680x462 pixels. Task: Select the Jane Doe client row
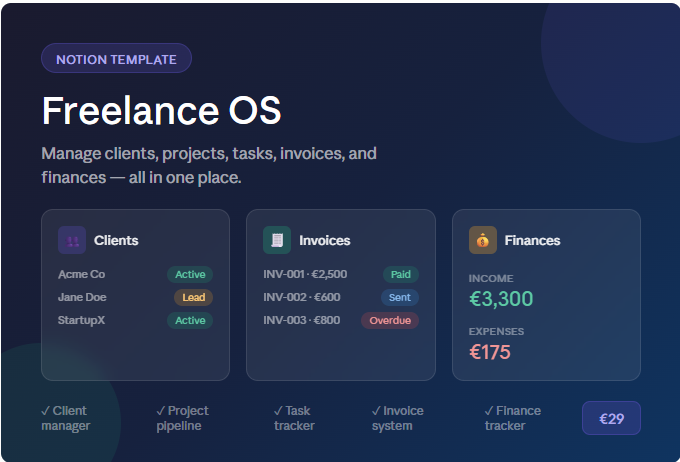tap(135, 297)
